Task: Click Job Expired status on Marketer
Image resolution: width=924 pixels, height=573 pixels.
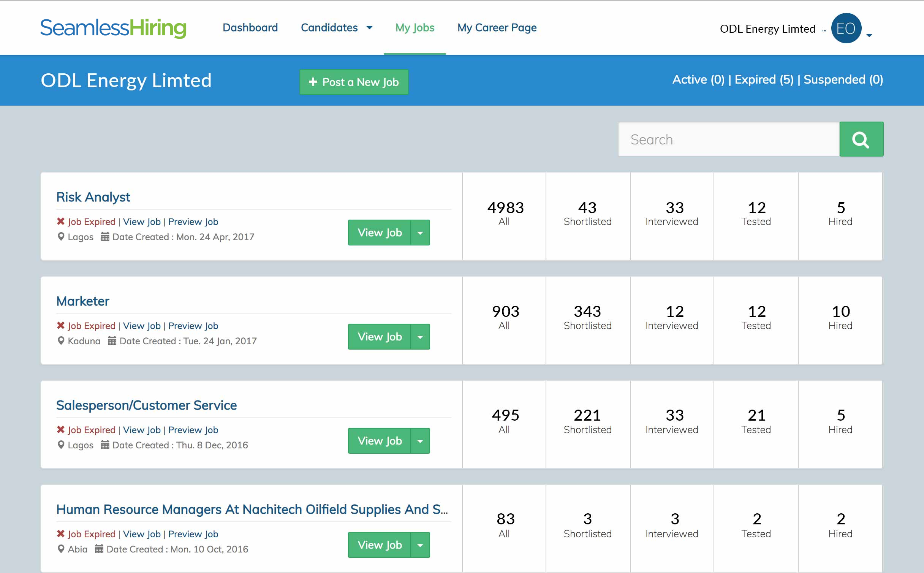Action: [x=91, y=326]
